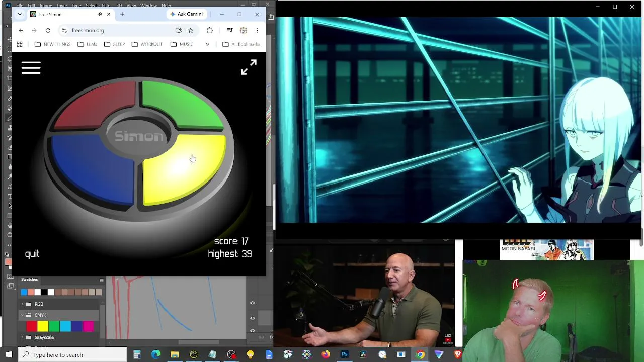Pick the magenta CMYK swatch
Image resolution: width=644 pixels, height=362 pixels.
click(x=88, y=327)
